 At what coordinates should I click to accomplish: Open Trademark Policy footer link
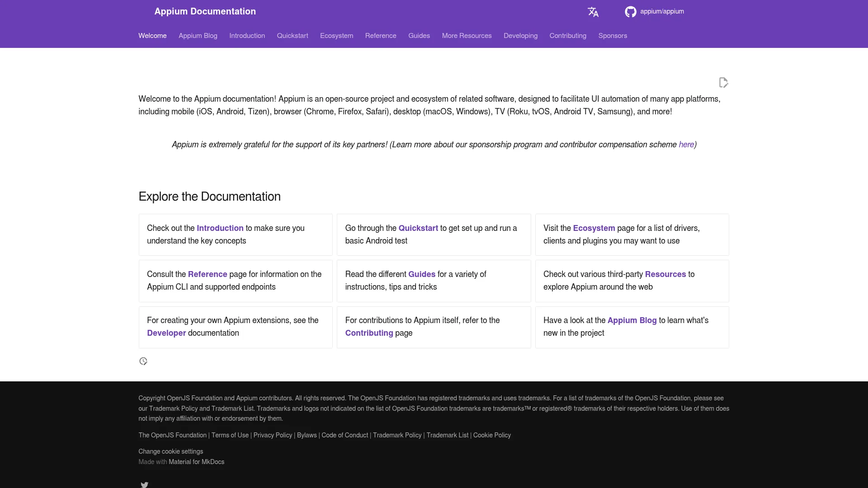pyautogui.click(x=397, y=435)
